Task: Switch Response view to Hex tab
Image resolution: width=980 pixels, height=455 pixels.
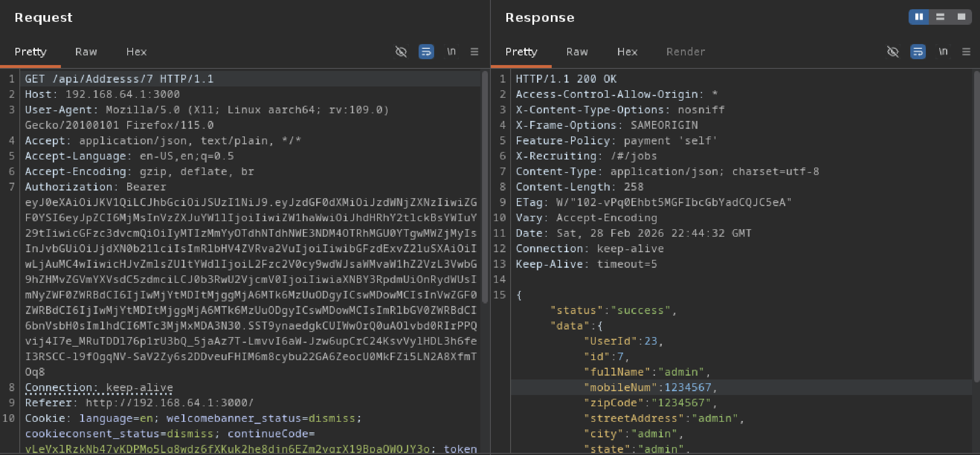Action: (627, 52)
